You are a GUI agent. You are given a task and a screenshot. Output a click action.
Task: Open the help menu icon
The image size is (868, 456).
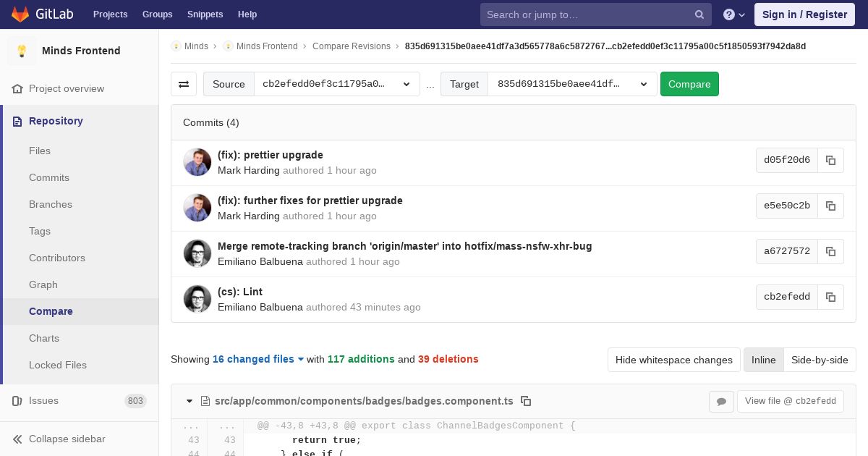click(x=734, y=14)
